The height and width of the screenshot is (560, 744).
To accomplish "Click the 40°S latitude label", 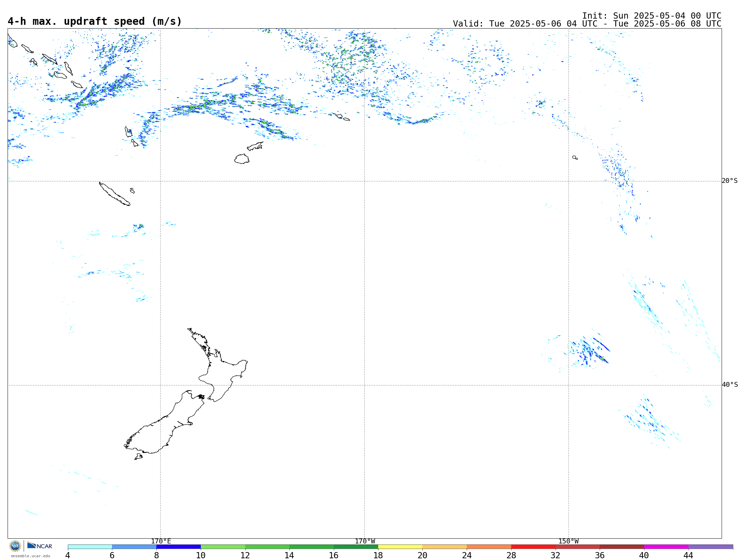I will pos(730,384).
